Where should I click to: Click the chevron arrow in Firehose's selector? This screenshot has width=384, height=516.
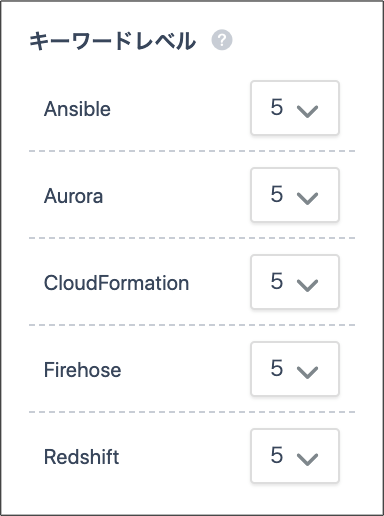pos(307,372)
